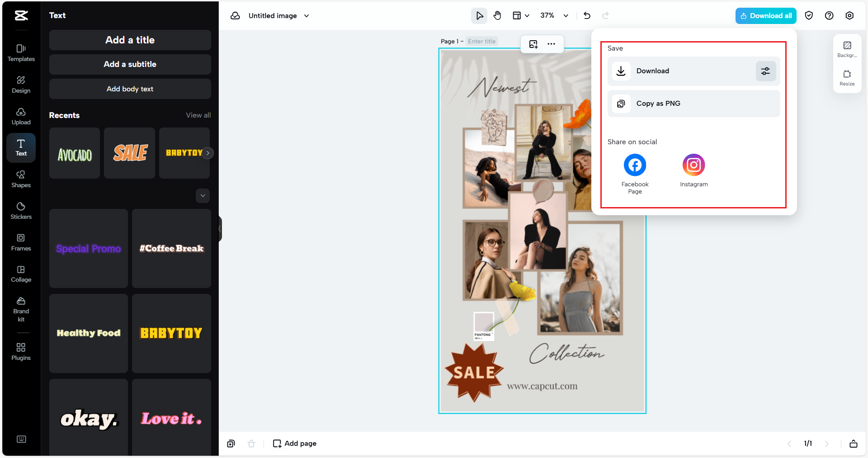Go to previous page arrow
Screen dimensions: 868x458
[789, 444]
